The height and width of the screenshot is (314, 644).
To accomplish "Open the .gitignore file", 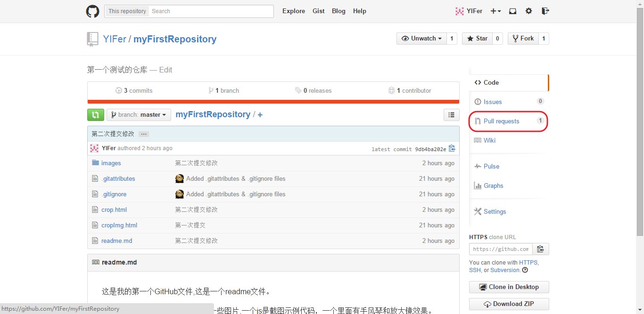I will point(114,194).
